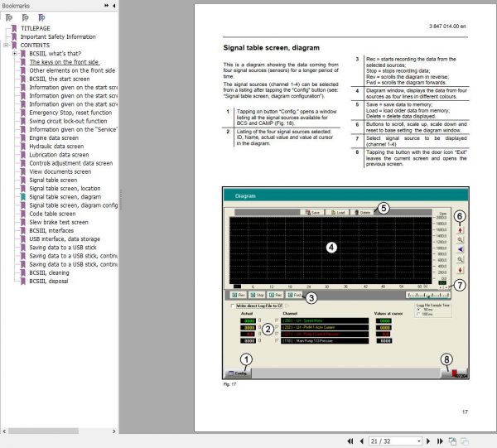Open Information given on the "Service" bookmark
497x448 pixels.
(x=74, y=129)
